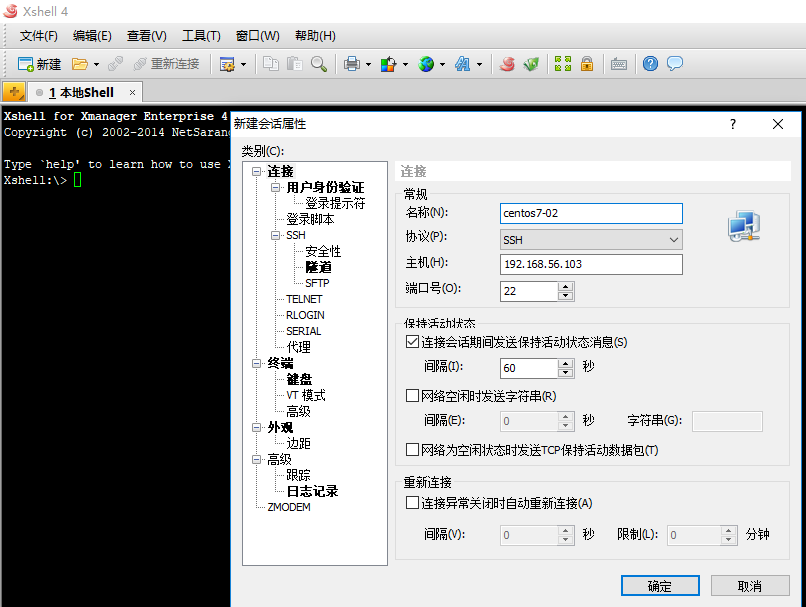This screenshot has width=806, height=607.
Task: Open the session properties toolbar icon
Action: tap(227, 64)
